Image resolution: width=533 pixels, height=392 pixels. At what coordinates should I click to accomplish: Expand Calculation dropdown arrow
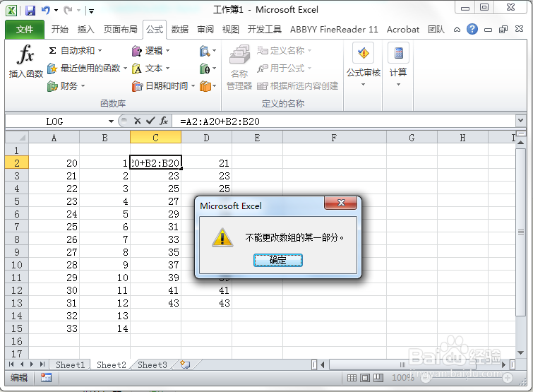(x=398, y=84)
